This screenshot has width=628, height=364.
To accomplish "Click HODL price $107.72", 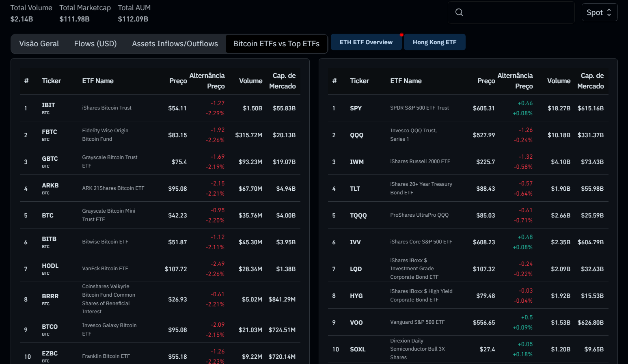I will pos(176,269).
